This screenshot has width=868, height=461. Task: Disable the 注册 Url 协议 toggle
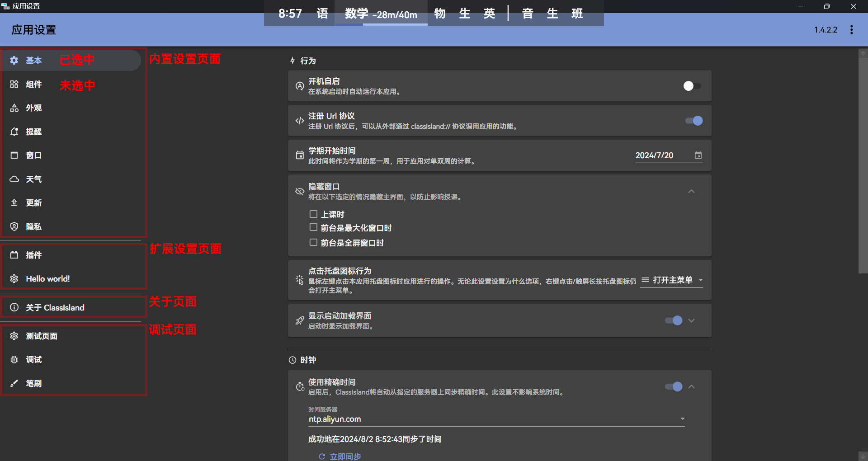(x=693, y=121)
